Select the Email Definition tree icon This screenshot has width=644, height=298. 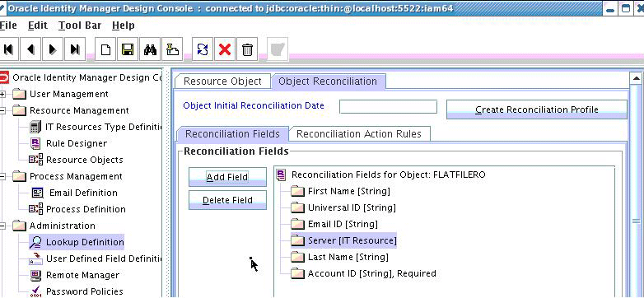click(x=37, y=193)
